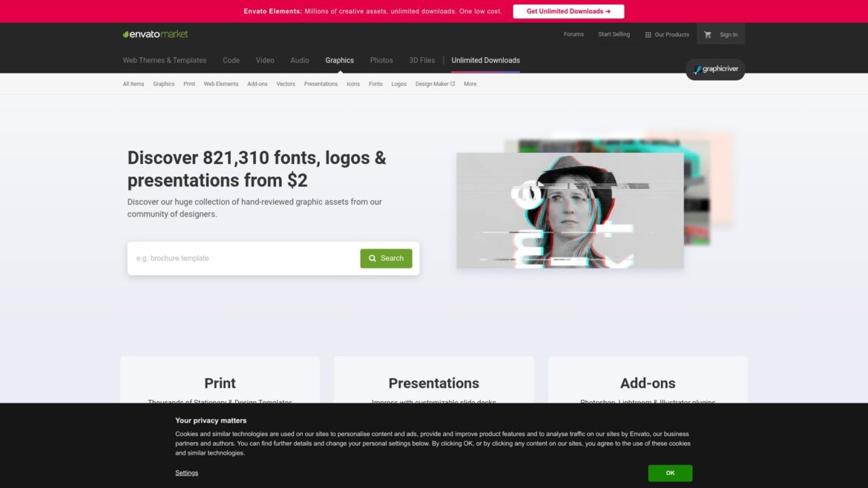Open the Vectors subcategory
The height and width of the screenshot is (488, 868).
pyautogui.click(x=286, y=84)
